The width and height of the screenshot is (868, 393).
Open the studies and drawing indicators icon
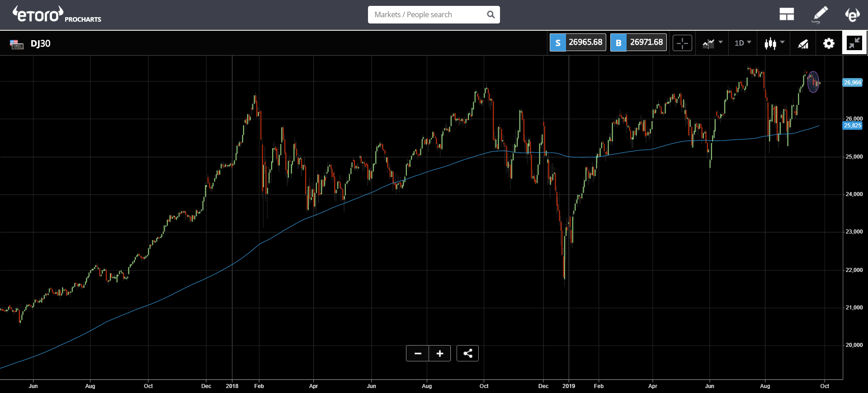803,43
